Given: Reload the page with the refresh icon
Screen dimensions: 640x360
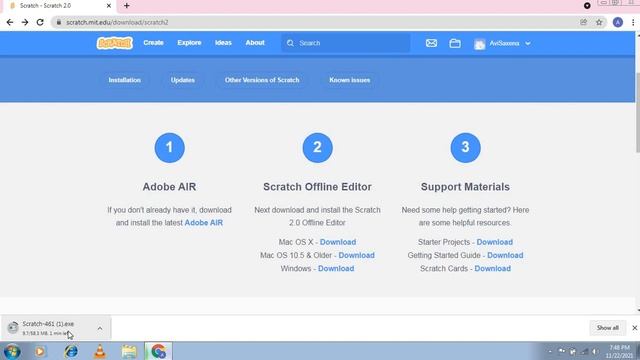Looking at the screenshot, I should [x=40, y=22].
